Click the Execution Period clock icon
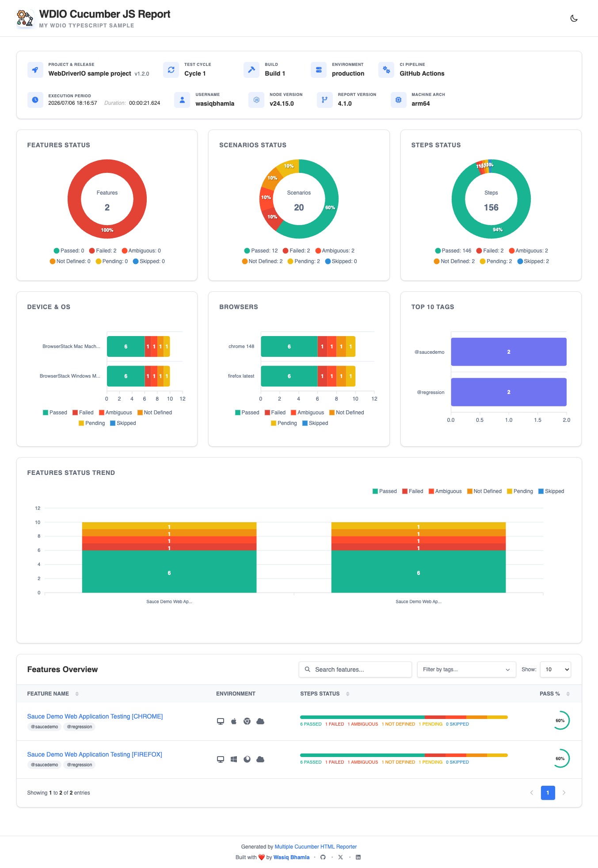Screen dimensions: 598x868 35,100
